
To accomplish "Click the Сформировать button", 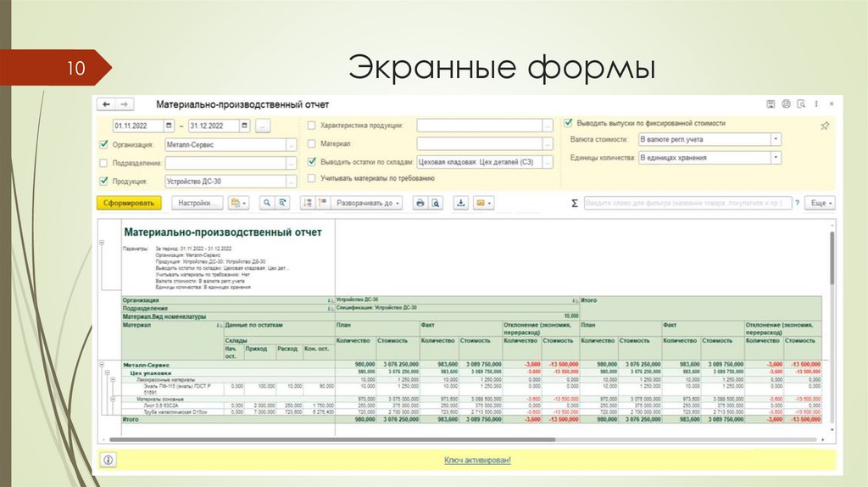I will (x=129, y=203).
